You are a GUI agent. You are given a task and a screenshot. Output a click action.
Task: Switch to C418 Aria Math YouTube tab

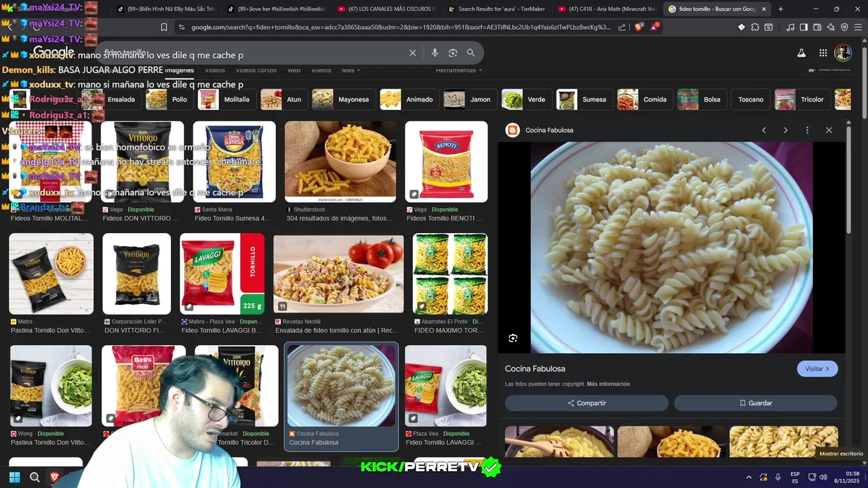(x=607, y=9)
